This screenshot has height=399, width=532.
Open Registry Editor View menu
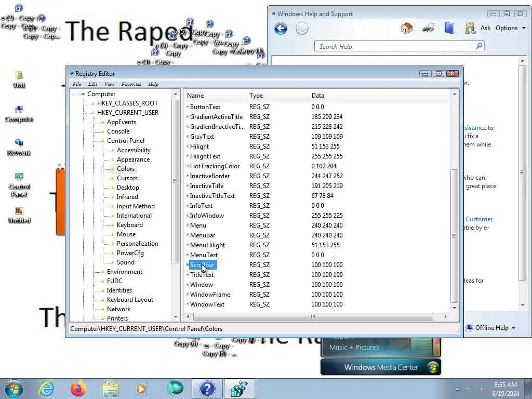pyautogui.click(x=109, y=84)
